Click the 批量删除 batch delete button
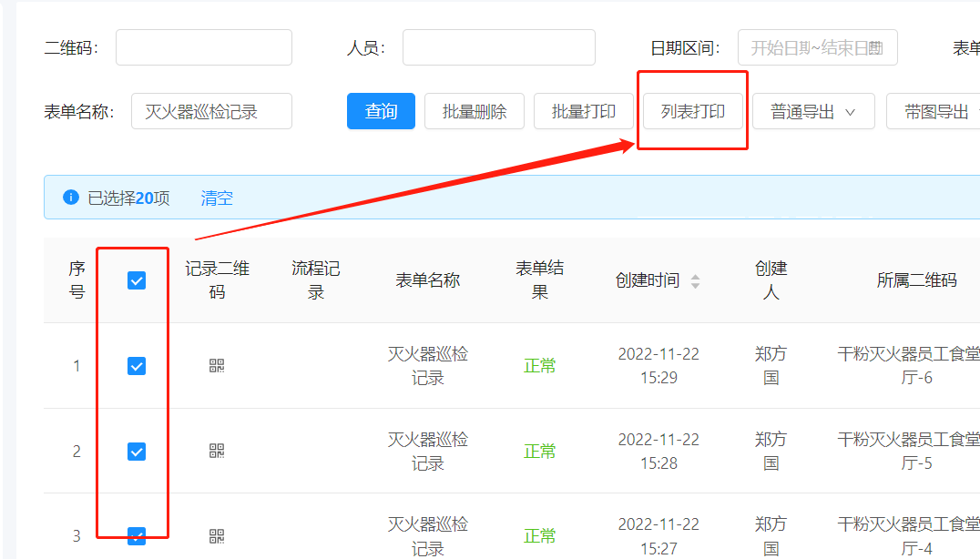This screenshot has height=559, width=980. 474,110
